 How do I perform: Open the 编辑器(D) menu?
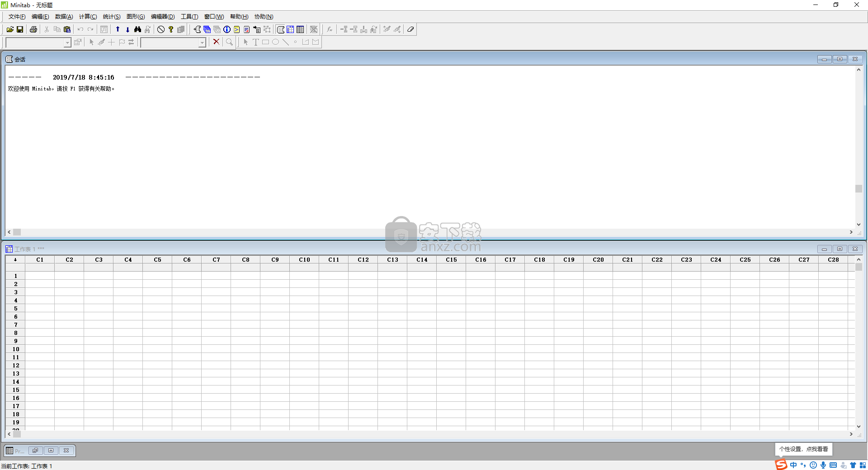(163, 17)
